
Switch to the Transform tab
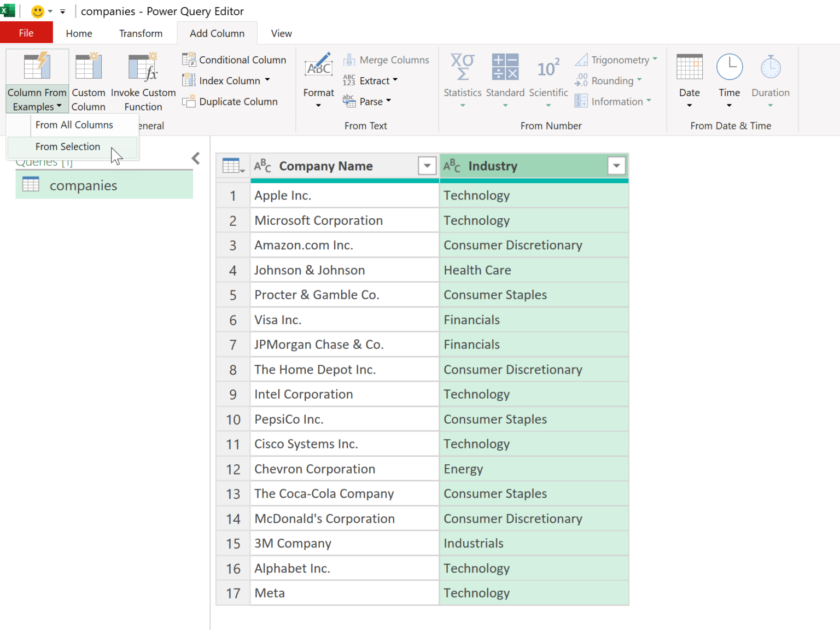pos(141,33)
